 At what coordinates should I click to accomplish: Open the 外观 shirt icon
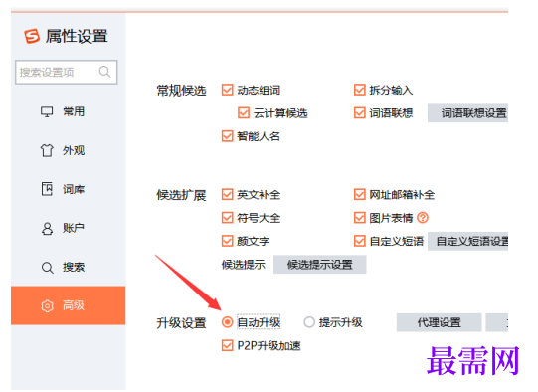(x=47, y=150)
